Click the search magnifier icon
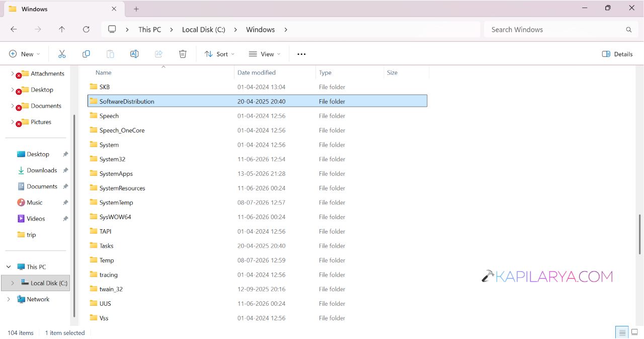This screenshot has height=339, width=644. pos(628,30)
